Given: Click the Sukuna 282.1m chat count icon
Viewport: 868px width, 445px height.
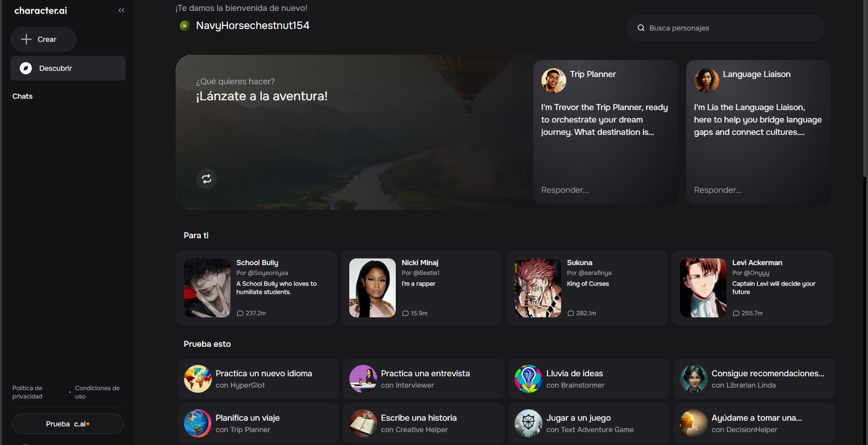Looking at the screenshot, I should coord(571,313).
